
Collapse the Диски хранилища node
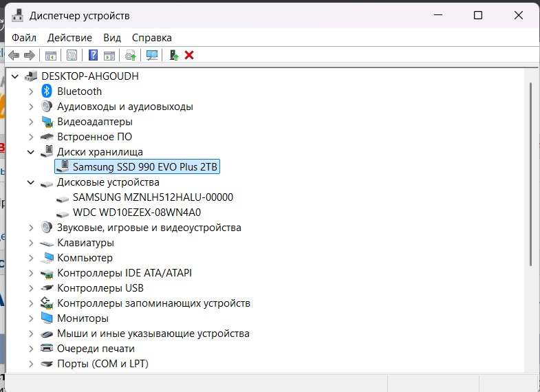click(x=31, y=152)
